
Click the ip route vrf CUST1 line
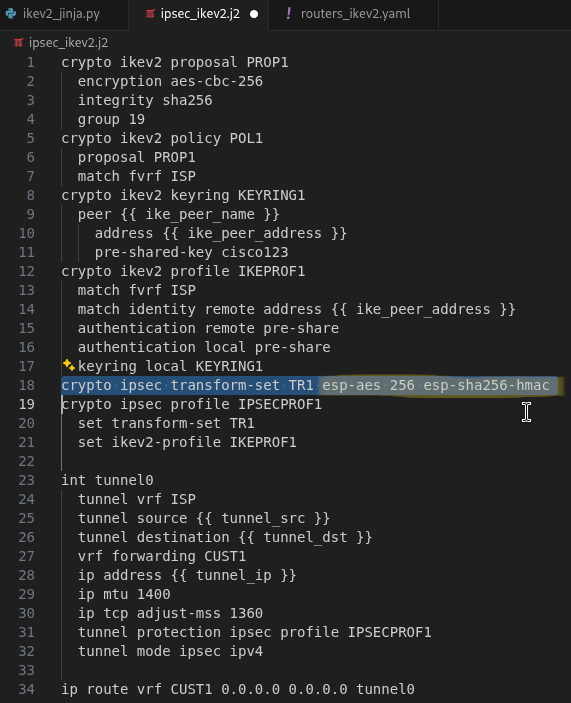tap(238, 689)
